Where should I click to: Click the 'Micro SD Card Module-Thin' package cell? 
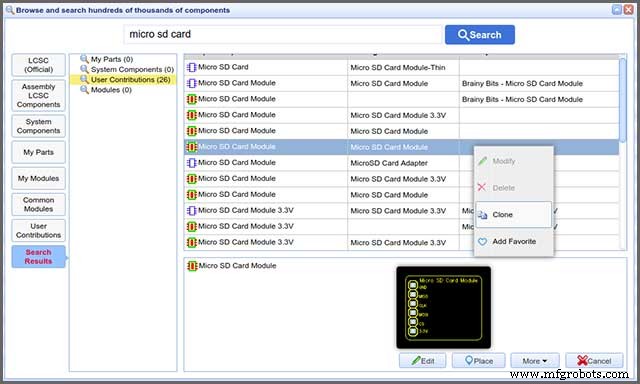pyautogui.click(x=398, y=68)
